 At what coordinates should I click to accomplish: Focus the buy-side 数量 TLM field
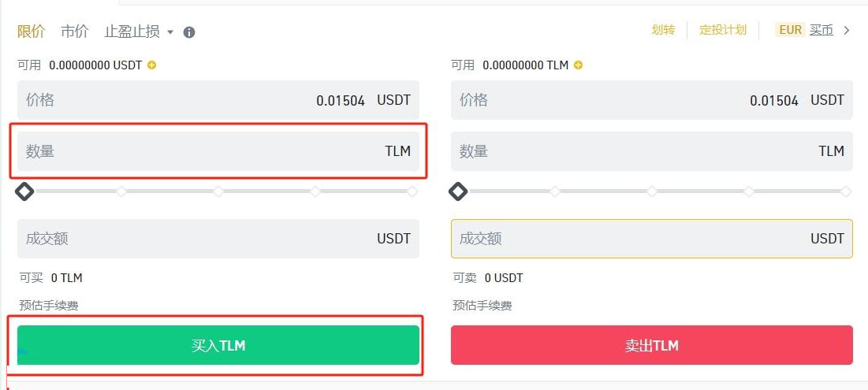pos(218,151)
